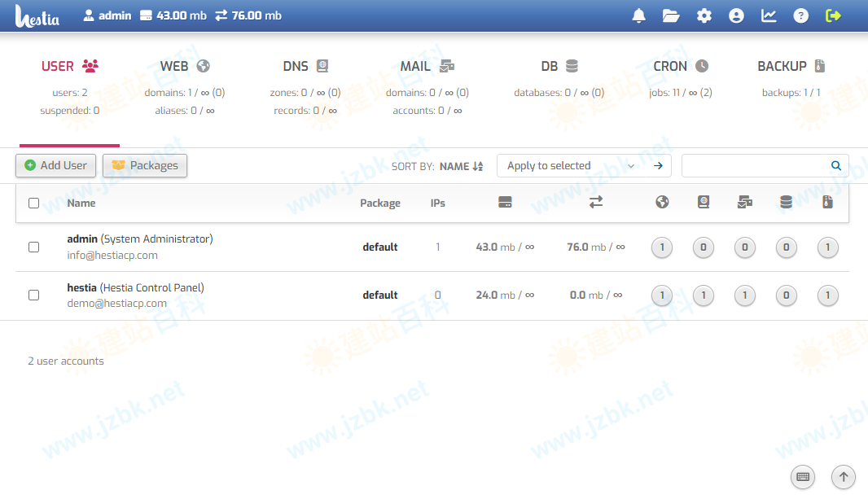Open the help question mark icon

(x=801, y=15)
